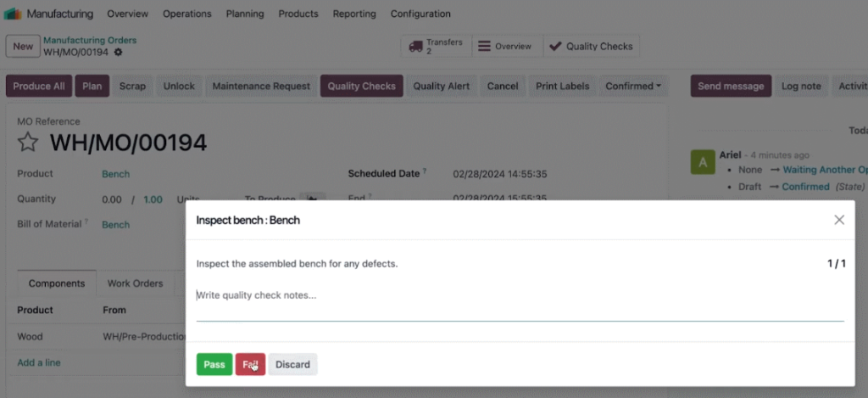Click the Confirmed state link in chatter

pos(805,187)
